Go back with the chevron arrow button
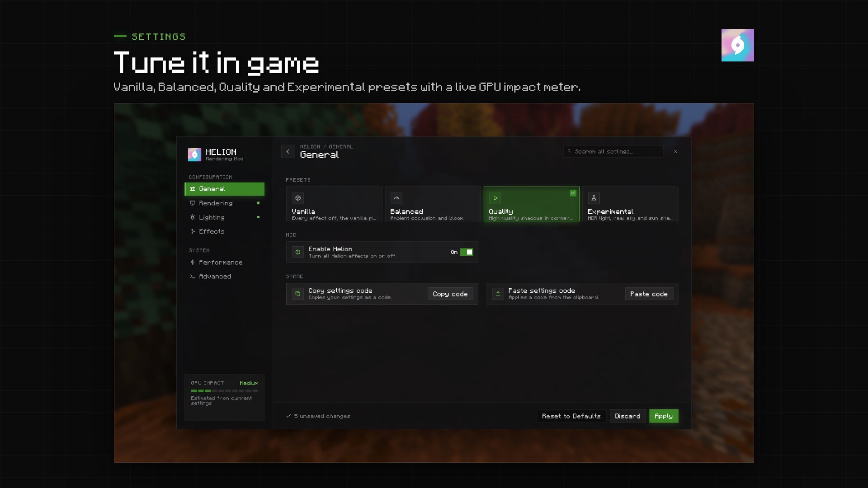This screenshot has height=488, width=868. coord(288,151)
